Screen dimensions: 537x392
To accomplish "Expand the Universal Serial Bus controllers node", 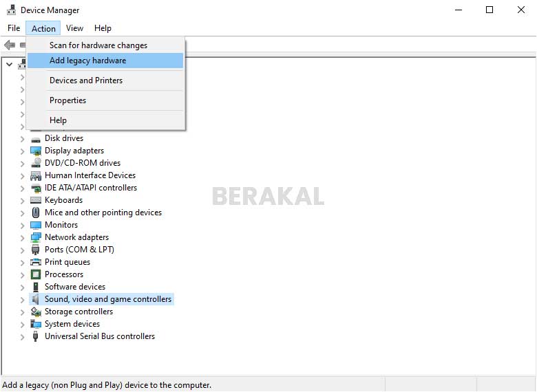I will (x=23, y=336).
